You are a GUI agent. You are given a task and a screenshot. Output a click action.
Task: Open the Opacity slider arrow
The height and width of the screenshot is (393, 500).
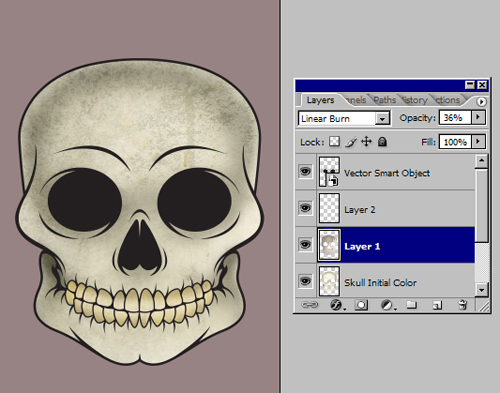point(478,117)
